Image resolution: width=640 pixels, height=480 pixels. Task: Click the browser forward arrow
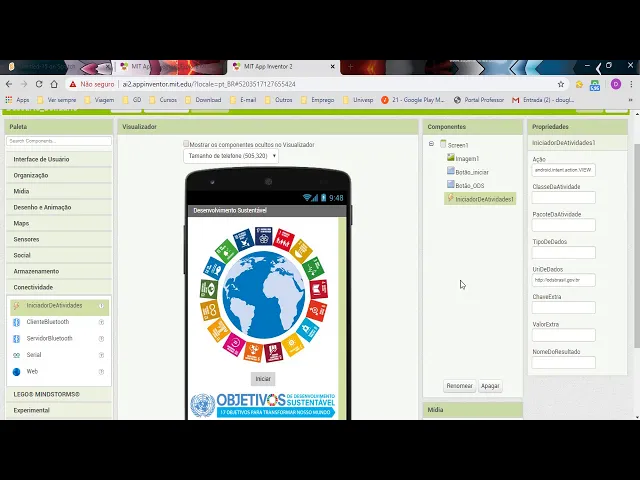tap(24, 84)
